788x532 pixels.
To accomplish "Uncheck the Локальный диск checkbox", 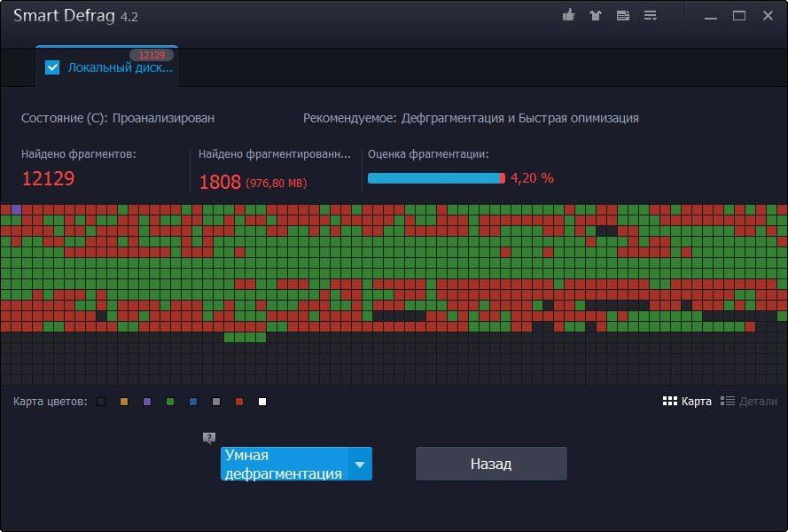I will click(x=52, y=66).
